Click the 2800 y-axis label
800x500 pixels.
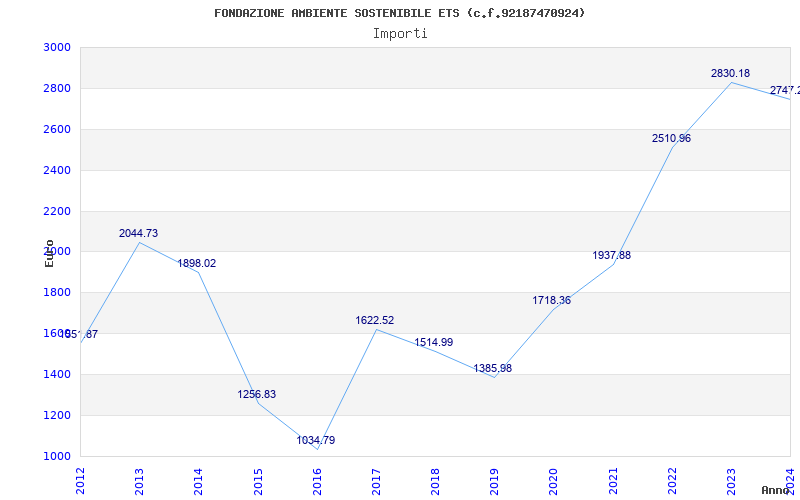(x=57, y=88)
